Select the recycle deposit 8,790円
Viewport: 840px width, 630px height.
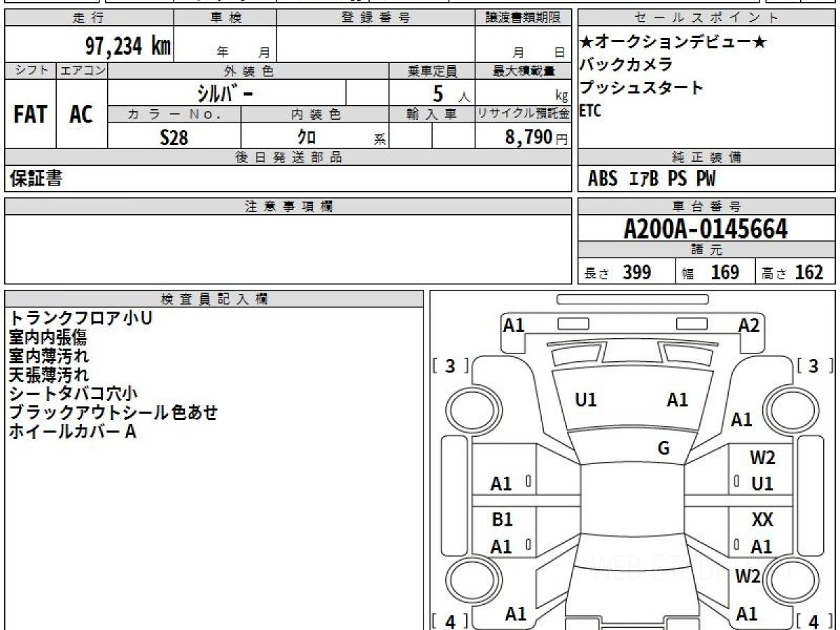pos(537,137)
